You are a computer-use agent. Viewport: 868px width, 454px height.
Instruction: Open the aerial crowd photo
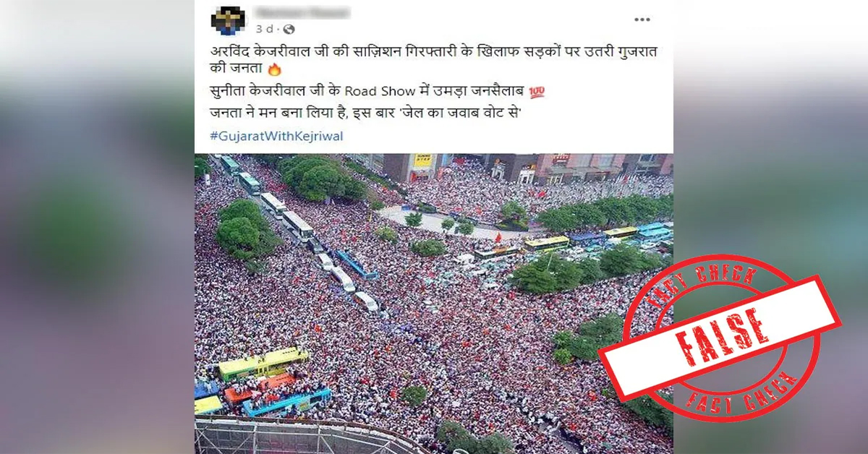(434, 304)
